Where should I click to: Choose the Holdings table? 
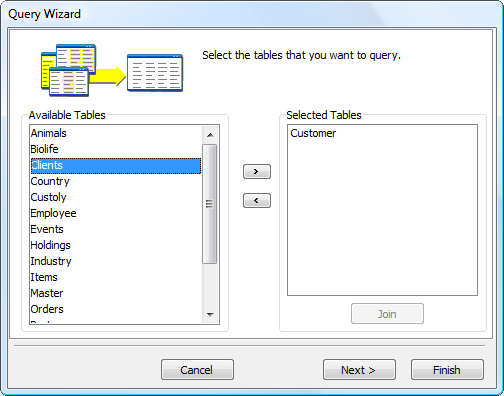coord(116,245)
